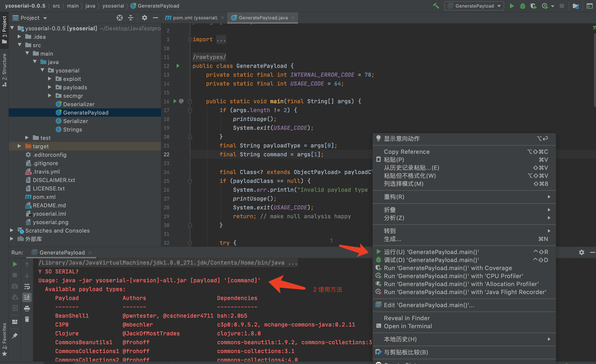Viewport: 596px width, 364px height.
Task: Expand the target folder
Action: 19,146
